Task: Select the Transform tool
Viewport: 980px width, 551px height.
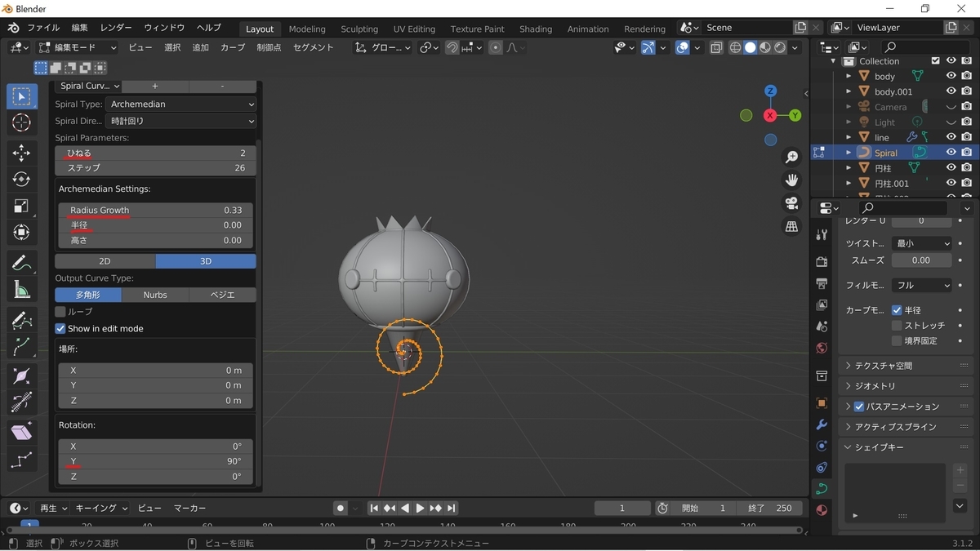Action: (x=21, y=232)
